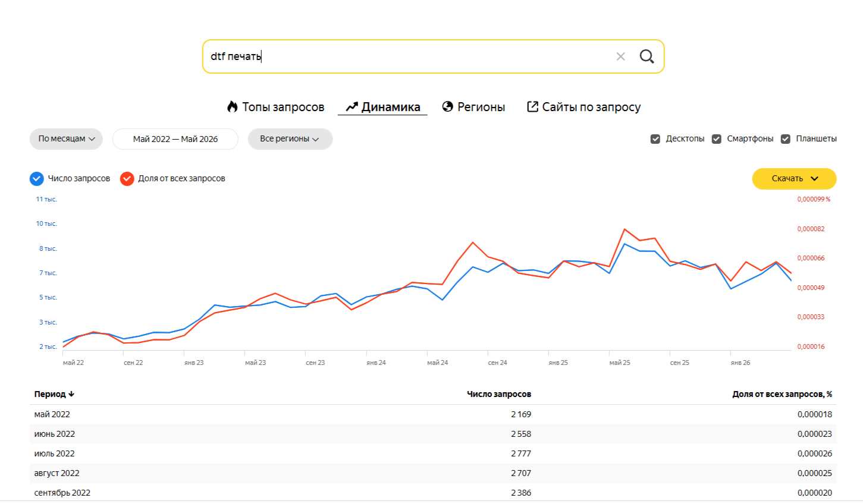
Task: Expand the По месяцам dropdown
Action: (66, 139)
